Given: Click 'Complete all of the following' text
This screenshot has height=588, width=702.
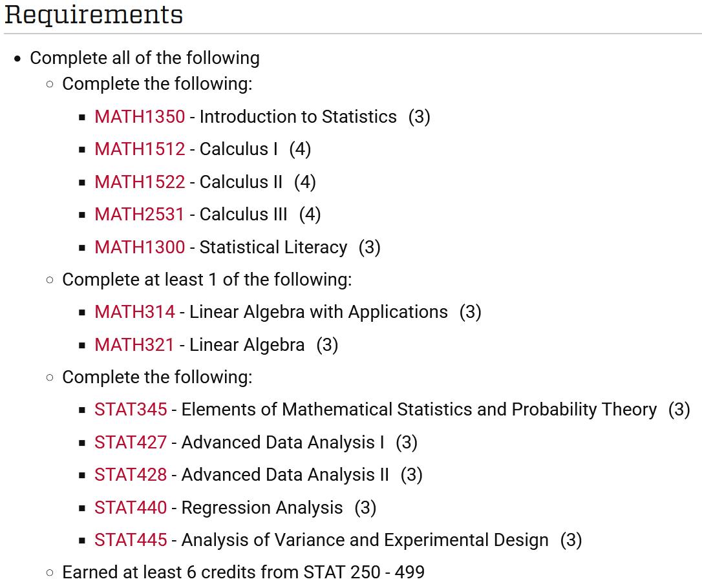Looking at the screenshot, I should coord(145,58).
